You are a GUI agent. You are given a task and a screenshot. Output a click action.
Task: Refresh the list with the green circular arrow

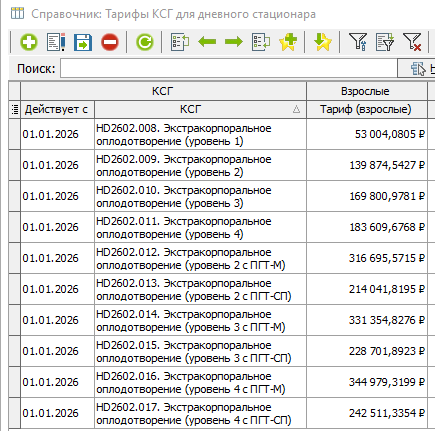coord(145,42)
